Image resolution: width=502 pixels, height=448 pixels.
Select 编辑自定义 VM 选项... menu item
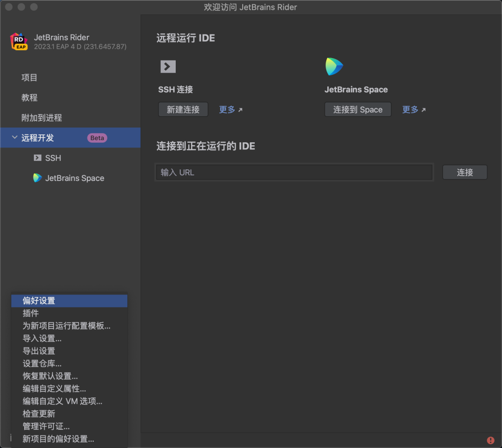[x=69, y=401]
